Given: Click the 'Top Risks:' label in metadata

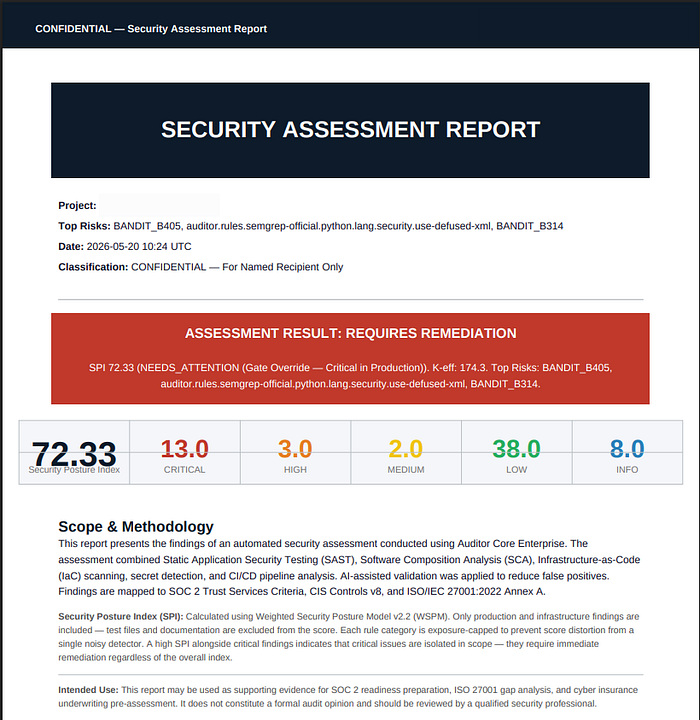Looking at the screenshot, I should (84, 226).
